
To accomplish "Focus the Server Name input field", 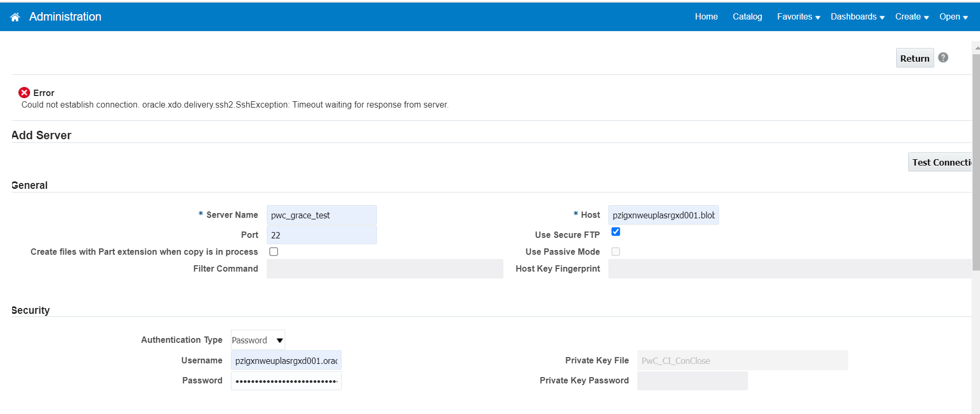I will pyautogui.click(x=322, y=215).
